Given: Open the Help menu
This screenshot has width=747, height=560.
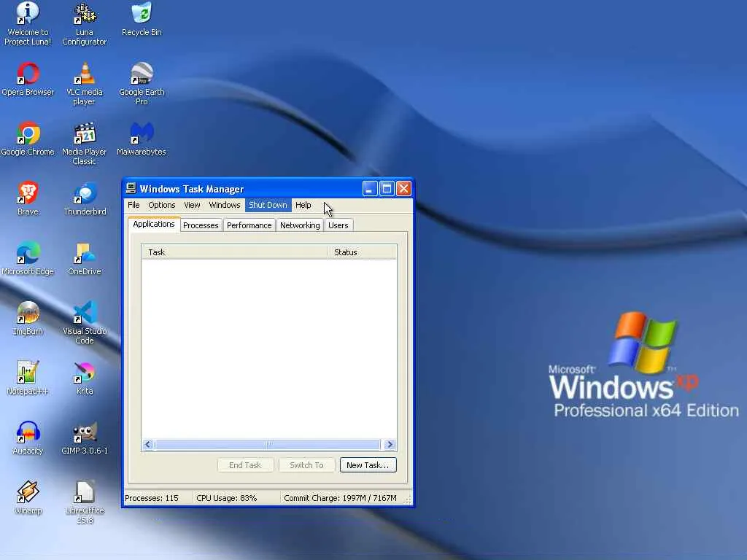Looking at the screenshot, I should [303, 205].
